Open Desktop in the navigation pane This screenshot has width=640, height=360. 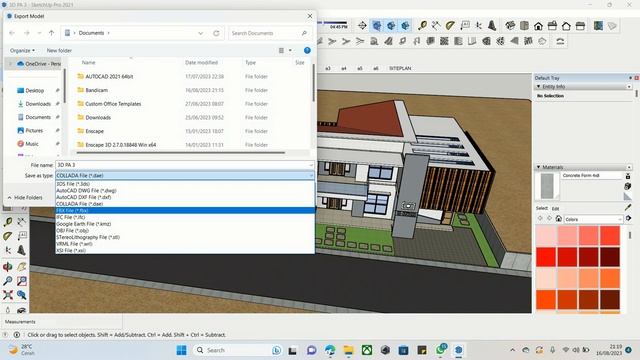pyautogui.click(x=34, y=91)
